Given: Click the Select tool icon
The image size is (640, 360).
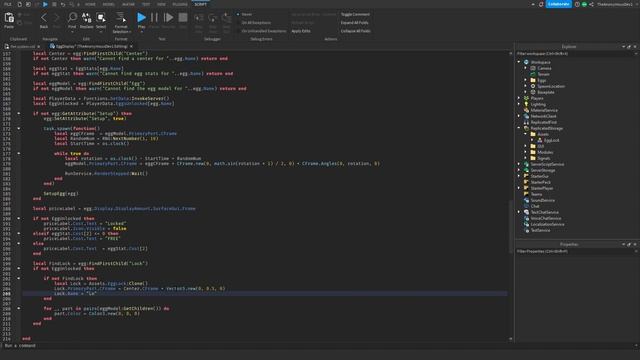Looking at the screenshot, I should 101,18.
